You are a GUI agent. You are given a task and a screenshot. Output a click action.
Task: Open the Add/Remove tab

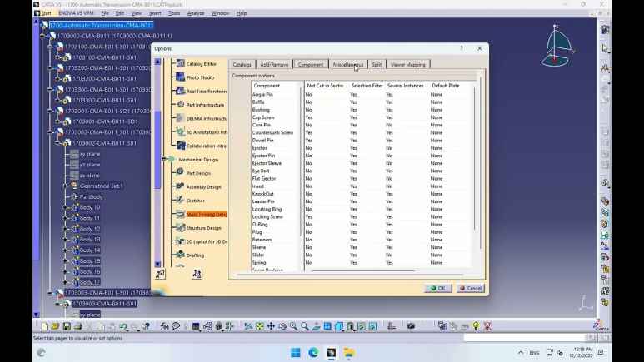[274, 64]
